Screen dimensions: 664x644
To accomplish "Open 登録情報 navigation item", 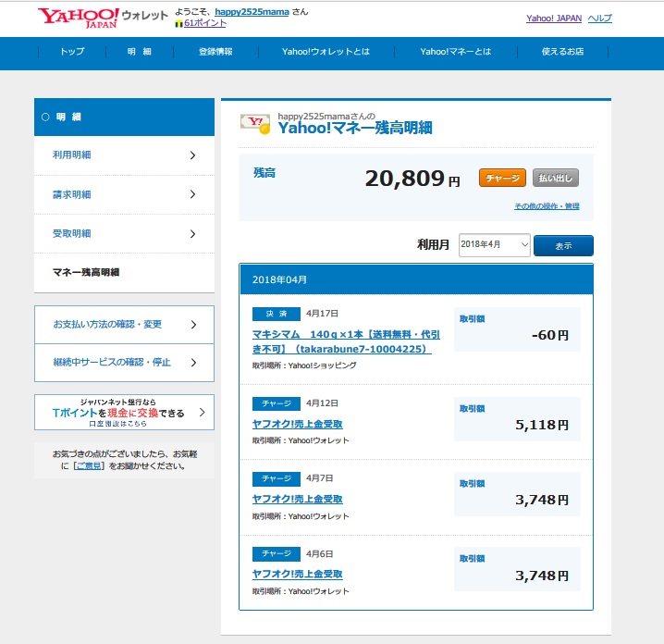I will [x=215, y=52].
